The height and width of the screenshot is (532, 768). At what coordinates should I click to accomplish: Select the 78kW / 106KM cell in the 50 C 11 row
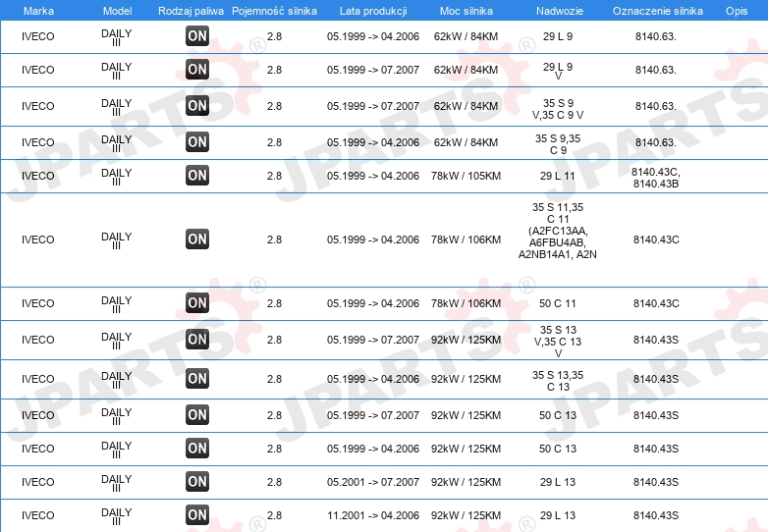click(466, 303)
